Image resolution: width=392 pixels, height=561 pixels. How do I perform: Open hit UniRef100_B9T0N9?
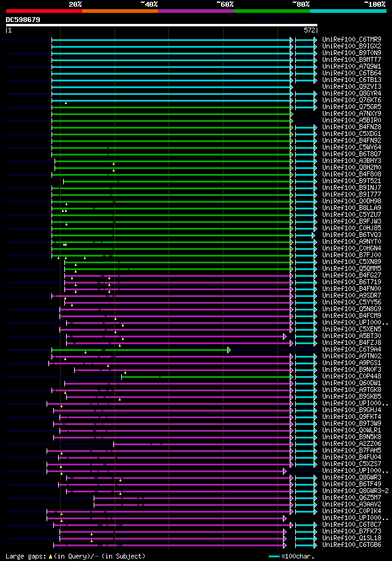tap(352, 53)
